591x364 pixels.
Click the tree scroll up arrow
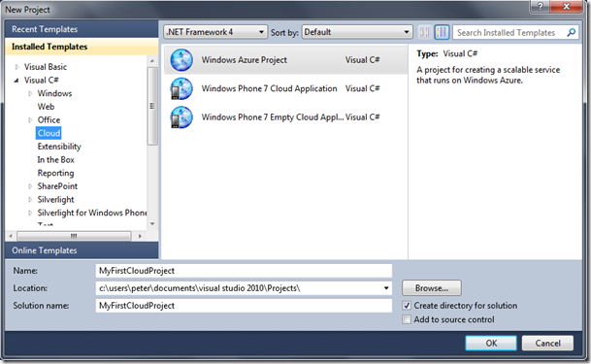point(152,60)
